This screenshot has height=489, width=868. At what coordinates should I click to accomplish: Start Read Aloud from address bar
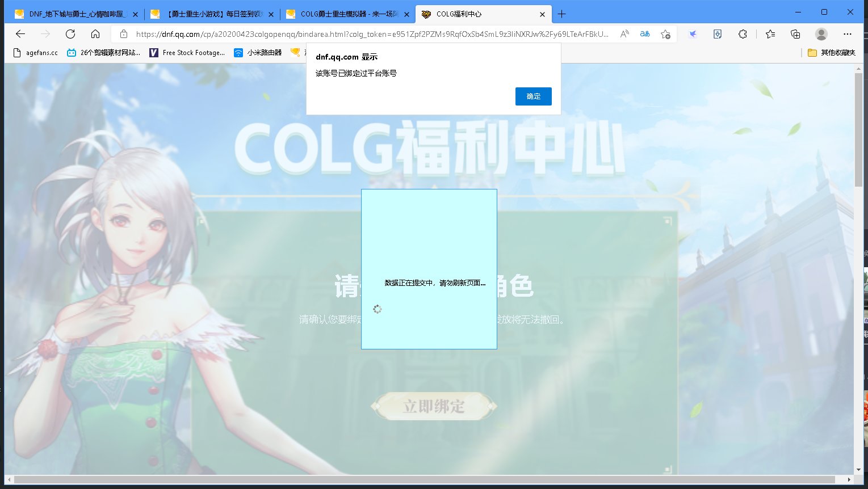624,34
